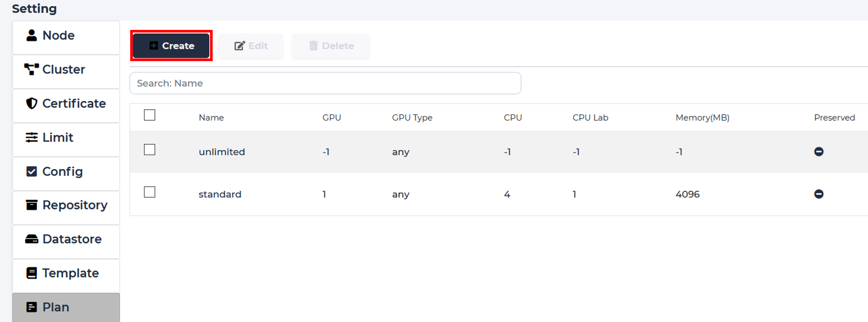The width and height of the screenshot is (868, 322).
Task: Click CPU value 4 in the standard row
Action: pyautogui.click(x=507, y=194)
